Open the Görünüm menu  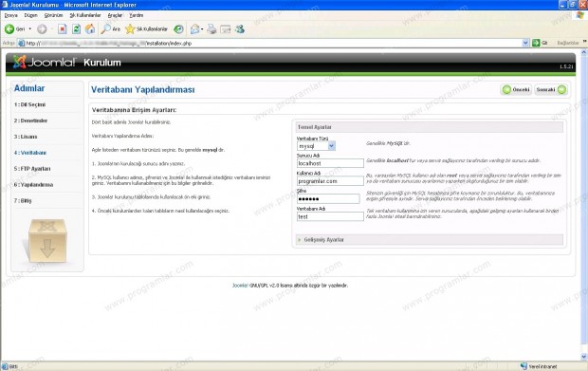click(x=53, y=15)
